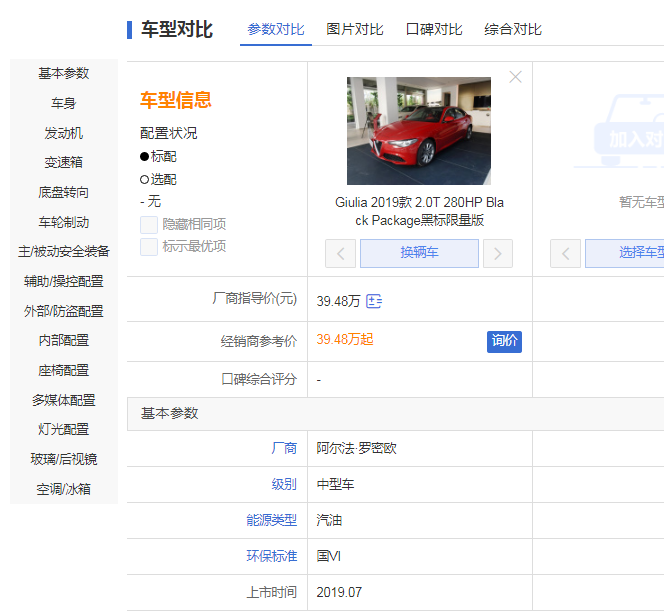Image resolution: width=664 pixels, height=611 pixels.
Task: Click the 经销商参考价 row label
Action: click(259, 341)
